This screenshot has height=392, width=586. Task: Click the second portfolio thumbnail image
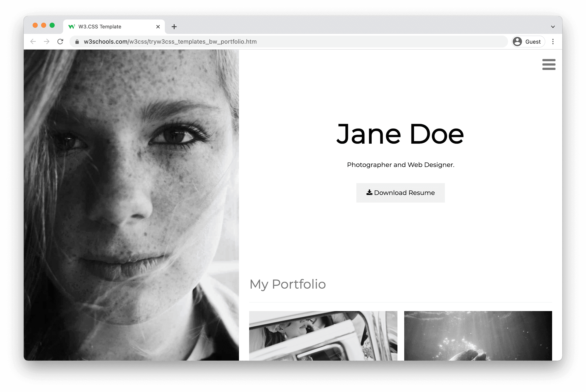[478, 335]
